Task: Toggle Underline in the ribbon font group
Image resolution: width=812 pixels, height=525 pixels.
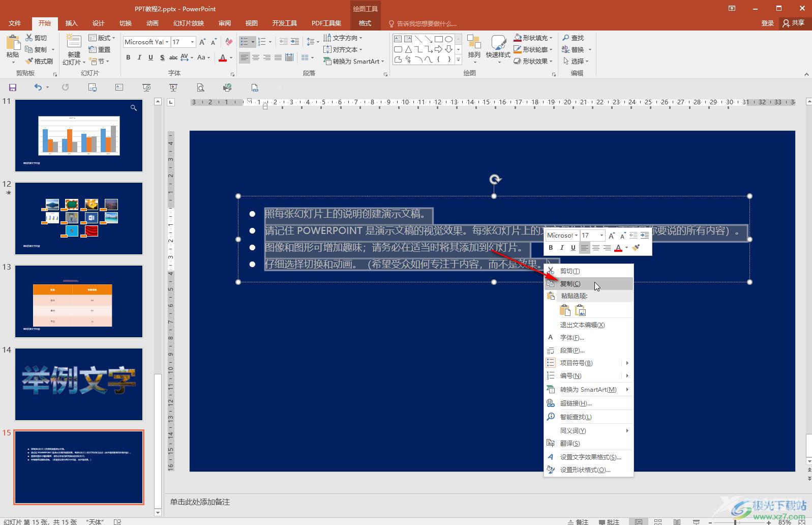Action: (151, 57)
